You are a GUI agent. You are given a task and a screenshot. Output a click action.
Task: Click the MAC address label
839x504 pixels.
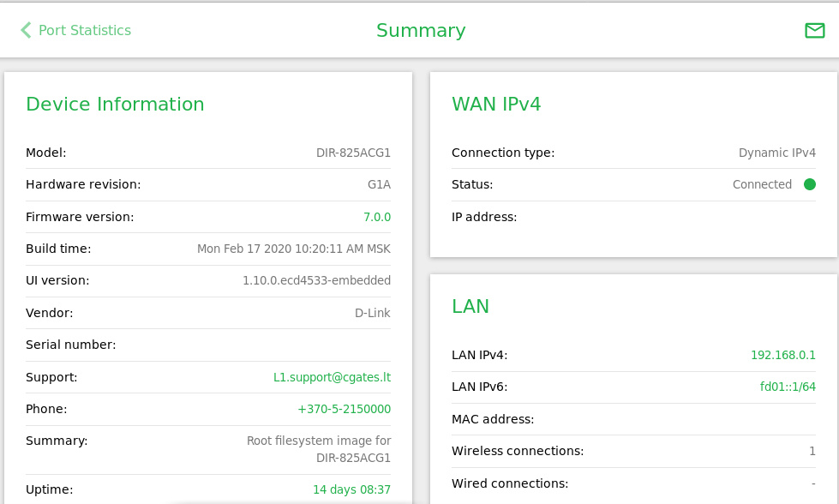(493, 419)
